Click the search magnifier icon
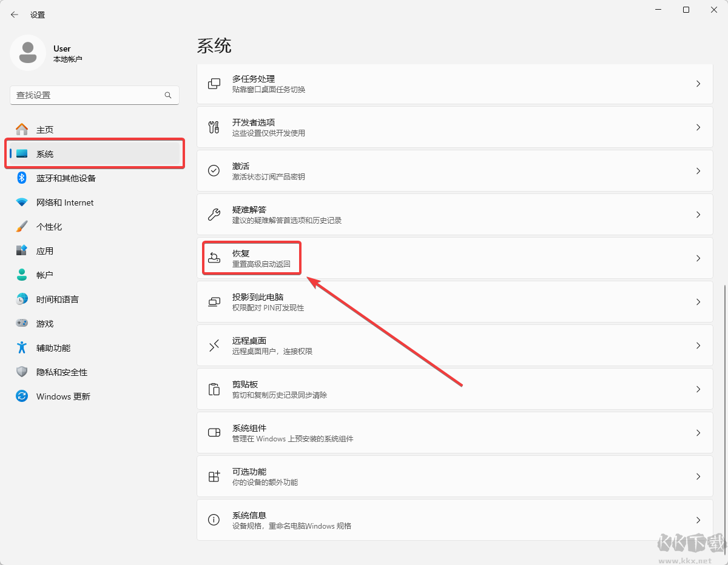This screenshot has width=728, height=565. coord(168,95)
